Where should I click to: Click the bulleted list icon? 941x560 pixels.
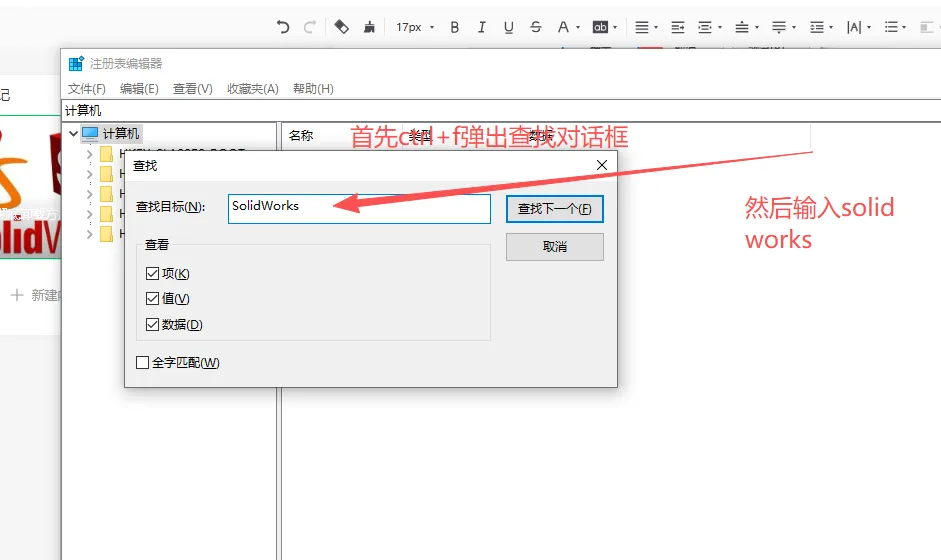click(891, 27)
